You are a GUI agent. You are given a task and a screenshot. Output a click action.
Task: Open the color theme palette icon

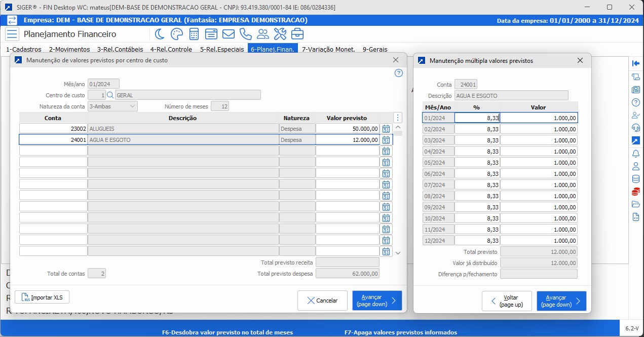(x=177, y=34)
